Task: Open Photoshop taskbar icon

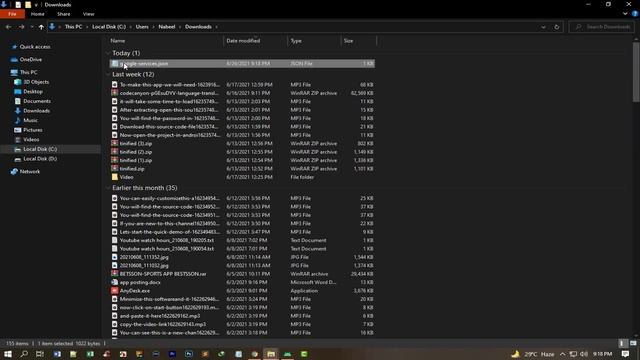Action: 189,354
